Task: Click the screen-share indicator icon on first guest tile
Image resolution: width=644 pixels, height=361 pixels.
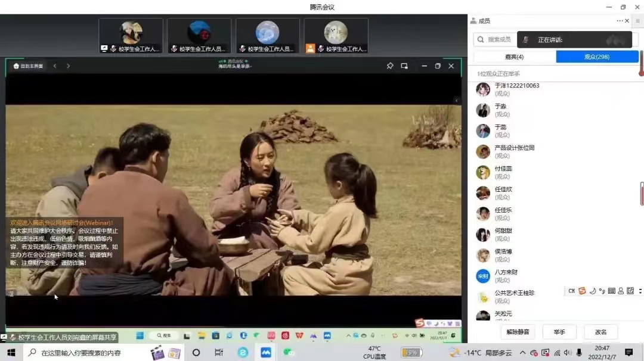Action: (x=104, y=48)
